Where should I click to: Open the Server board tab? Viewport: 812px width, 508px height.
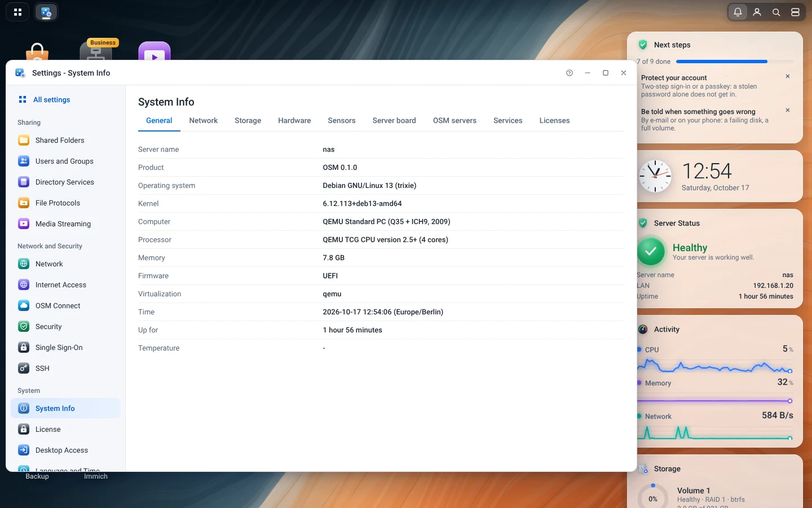click(394, 121)
